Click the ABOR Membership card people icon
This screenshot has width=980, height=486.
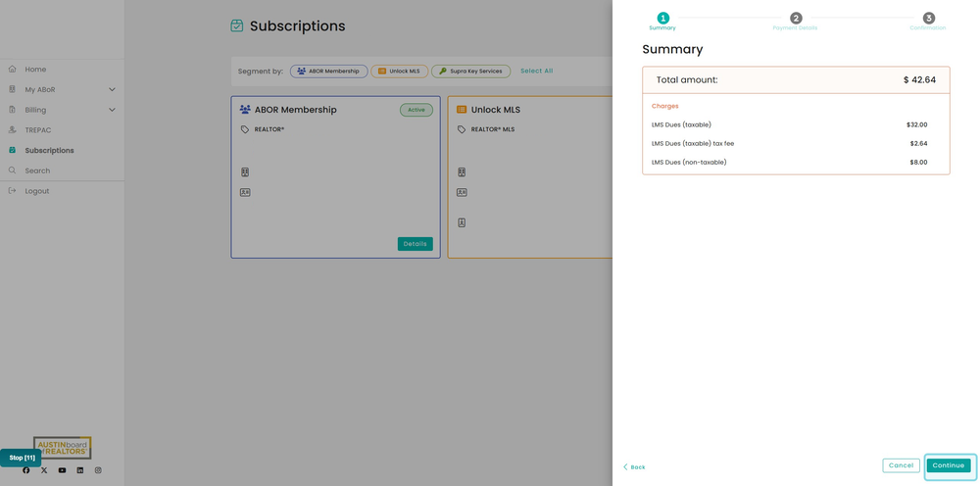[245, 110]
